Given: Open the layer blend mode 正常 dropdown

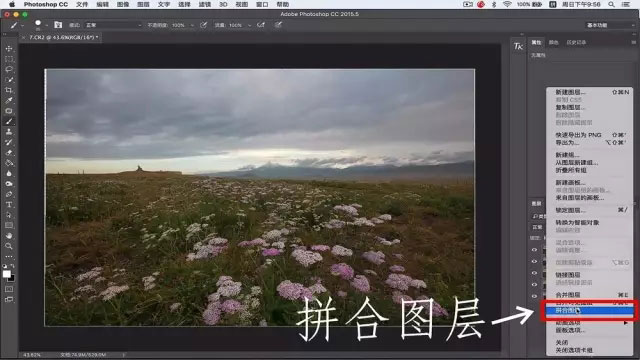Looking at the screenshot, I should pos(538,227).
